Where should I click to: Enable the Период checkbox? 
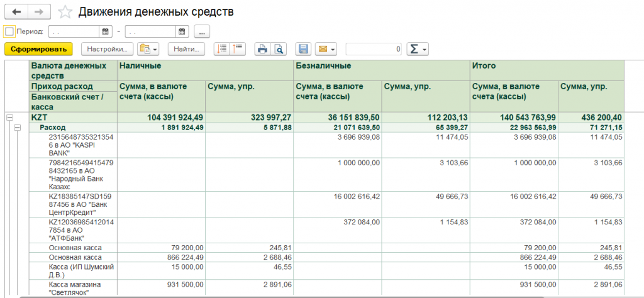click(x=9, y=31)
